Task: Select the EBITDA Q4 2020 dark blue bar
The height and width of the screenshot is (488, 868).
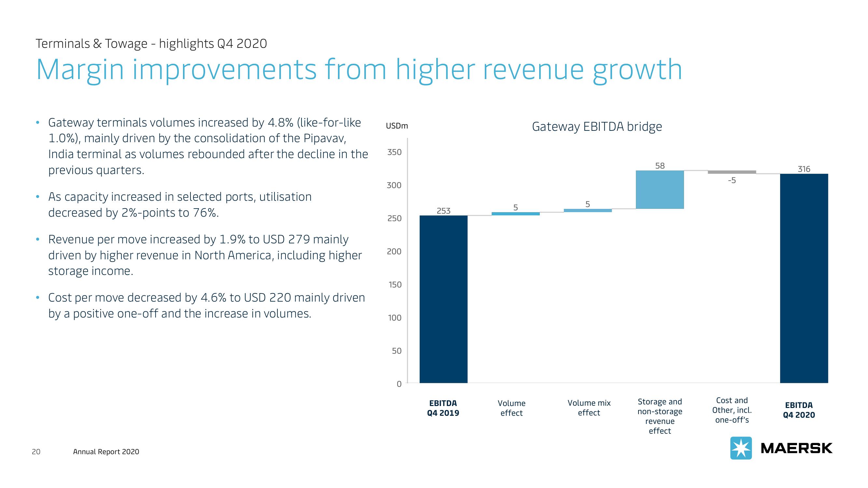Action: (x=804, y=278)
